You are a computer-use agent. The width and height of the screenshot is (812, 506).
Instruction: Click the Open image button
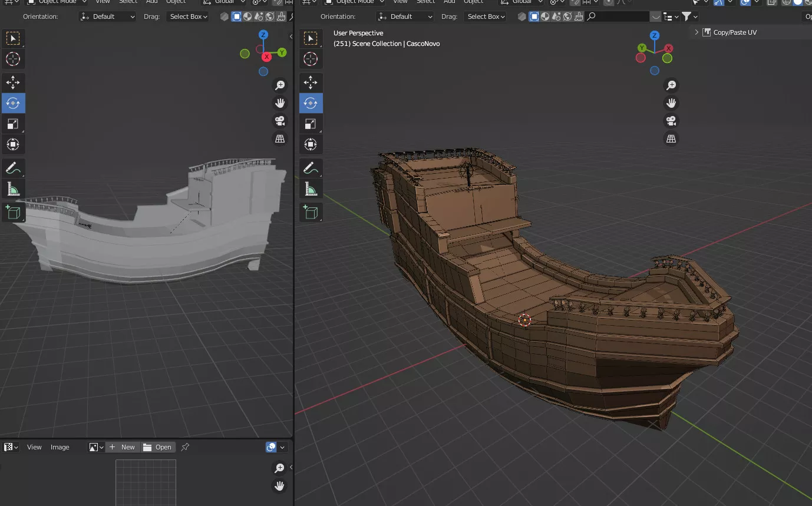click(x=157, y=447)
